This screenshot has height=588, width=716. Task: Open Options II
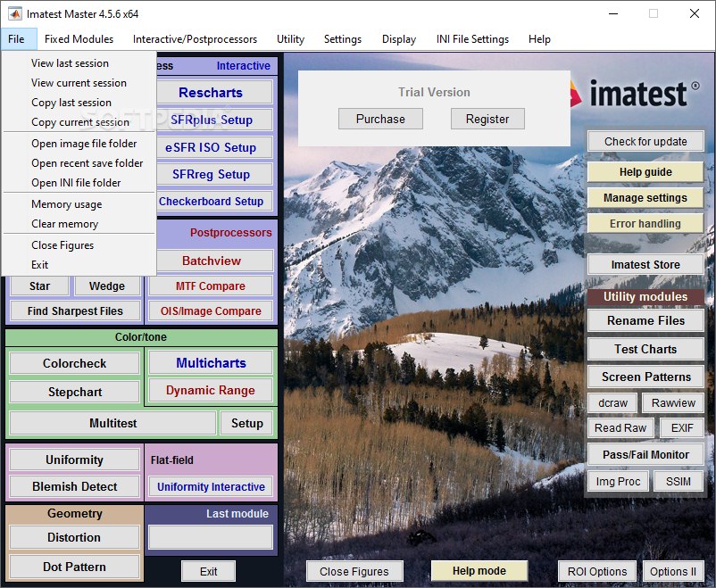click(673, 572)
